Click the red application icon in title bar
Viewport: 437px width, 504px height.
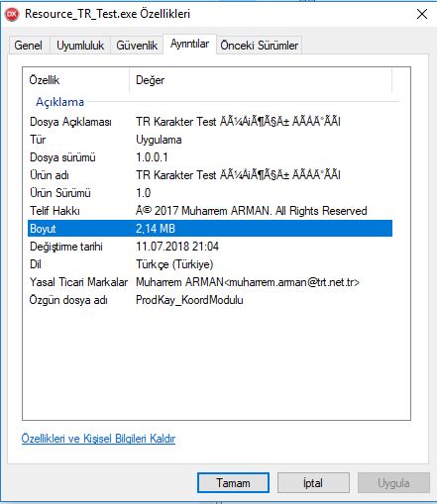(x=12, y=14)
